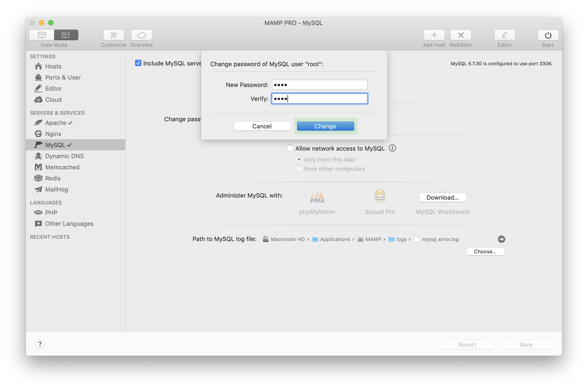Switch view mode using the table icon tab

[x=66, y=35]
